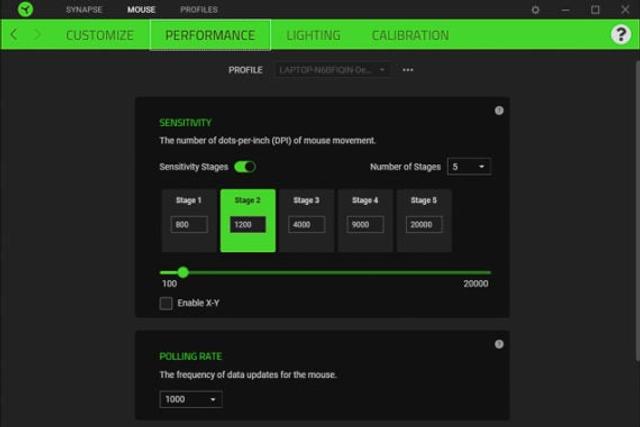Click Stage 3 DPI field 4000
The image size is (640, 427).
click(307, 225)
